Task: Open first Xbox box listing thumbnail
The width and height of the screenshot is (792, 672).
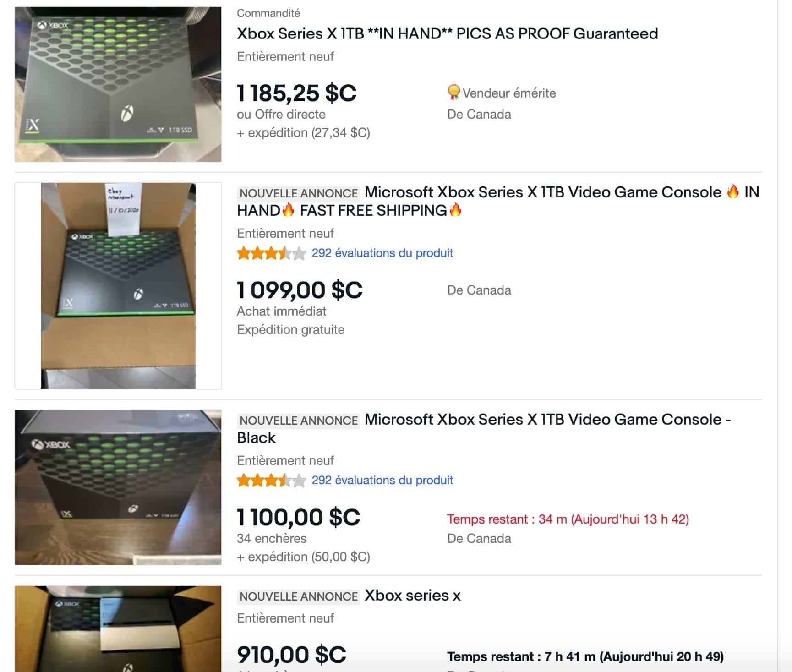Action: pyautogui.click(x=118, y=84)
